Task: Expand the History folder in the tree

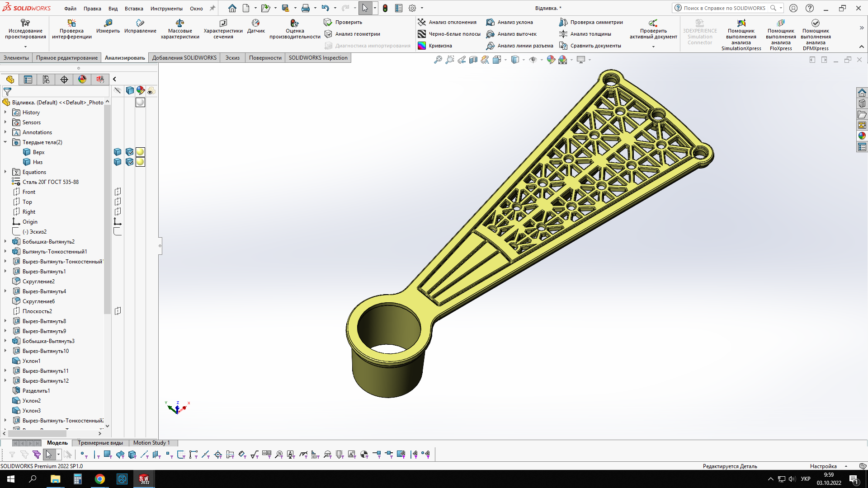Action: pos(5,113)
